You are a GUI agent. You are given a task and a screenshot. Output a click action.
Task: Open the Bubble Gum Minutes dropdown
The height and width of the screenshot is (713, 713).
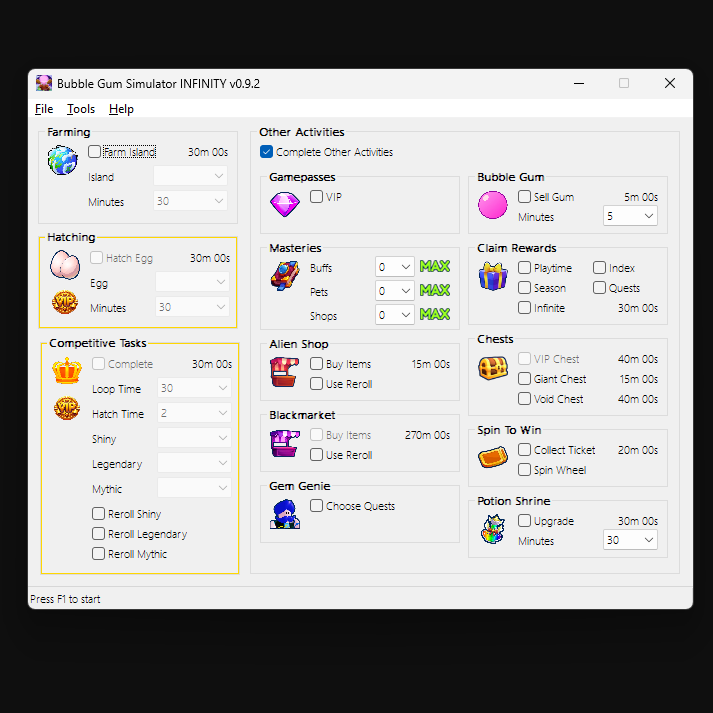click(630, 216)
